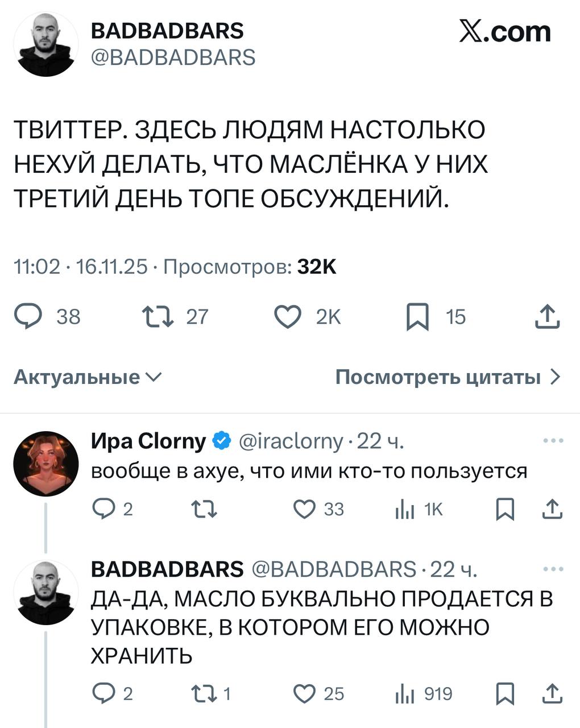This screenshot has width=580, height=728.
Task: Expand the Актуальные sort dropdown
Action: 88,377
